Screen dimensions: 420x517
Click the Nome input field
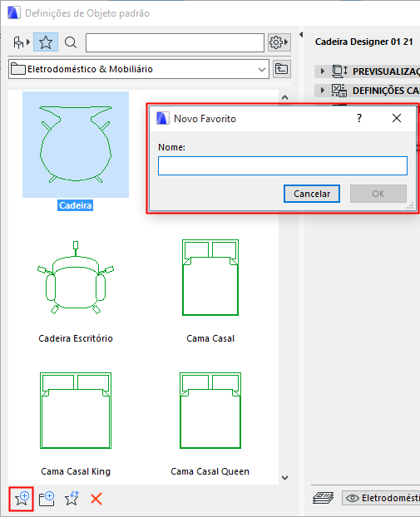[283, 166]
